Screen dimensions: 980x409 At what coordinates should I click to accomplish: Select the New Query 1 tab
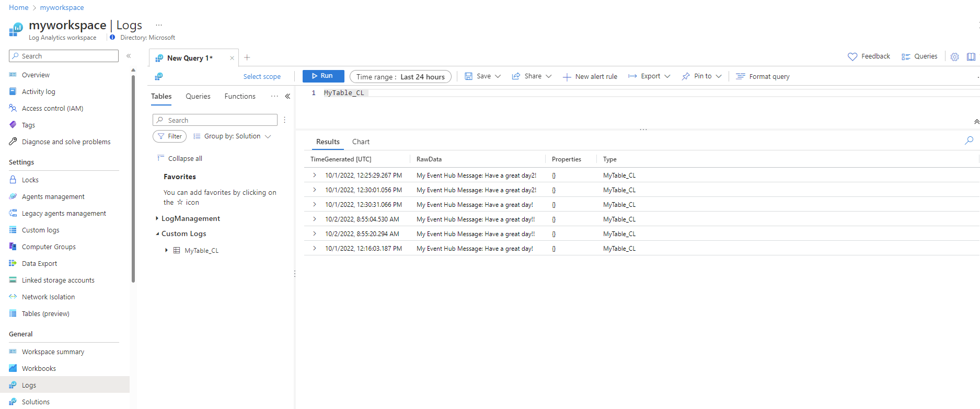click(190, 58)
